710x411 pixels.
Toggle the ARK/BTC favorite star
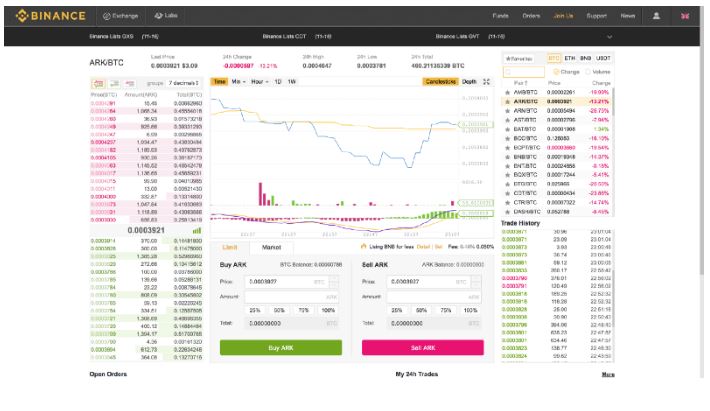pyautogui.click(x=507, y=101)
